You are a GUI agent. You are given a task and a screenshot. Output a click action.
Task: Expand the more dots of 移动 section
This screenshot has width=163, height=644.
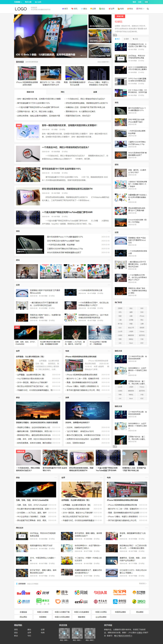coord(60,397)
